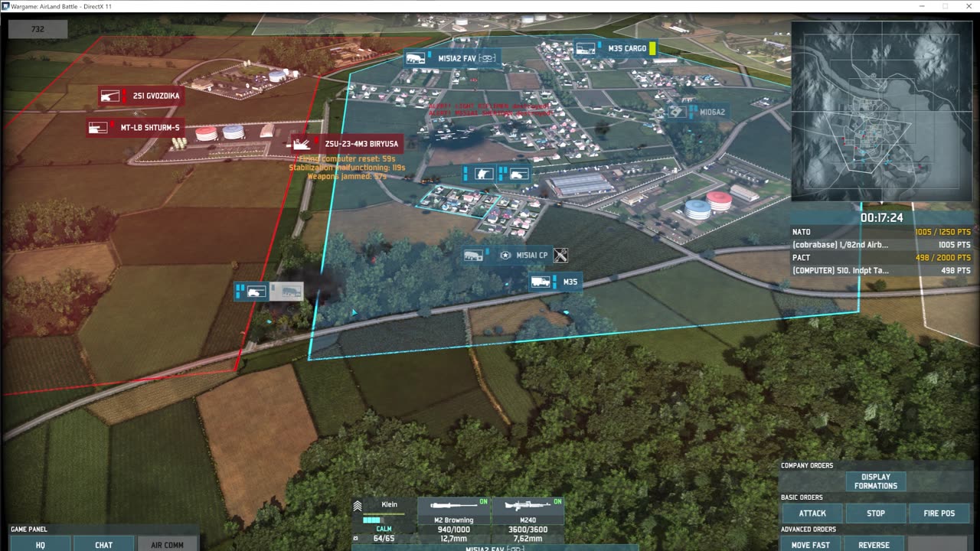Screen dimensions: 980x551
Task: Toggle M2 Browning weapon ON switch
Action: [x=483, y=502]
